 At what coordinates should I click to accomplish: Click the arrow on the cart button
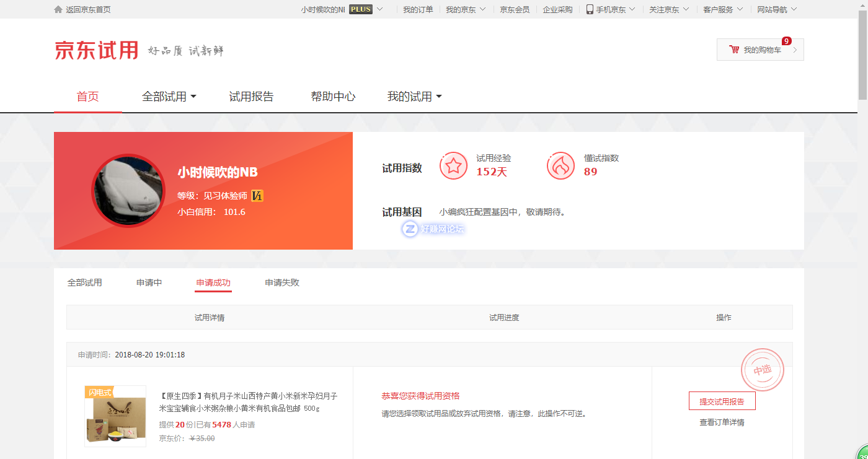[x=795, y=50]
